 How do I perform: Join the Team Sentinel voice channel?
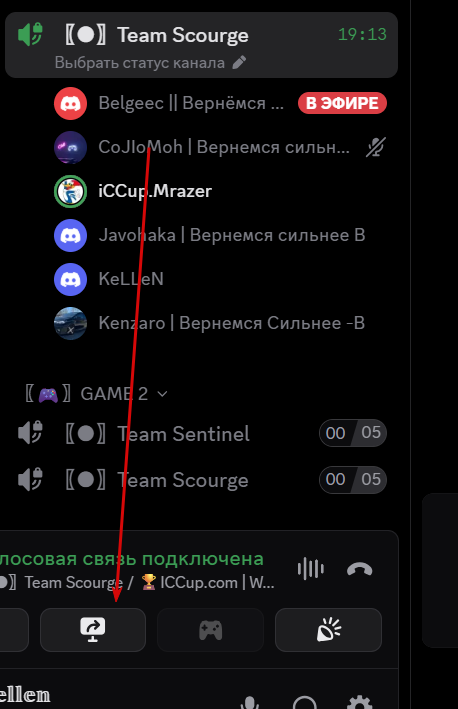point(202,434)
